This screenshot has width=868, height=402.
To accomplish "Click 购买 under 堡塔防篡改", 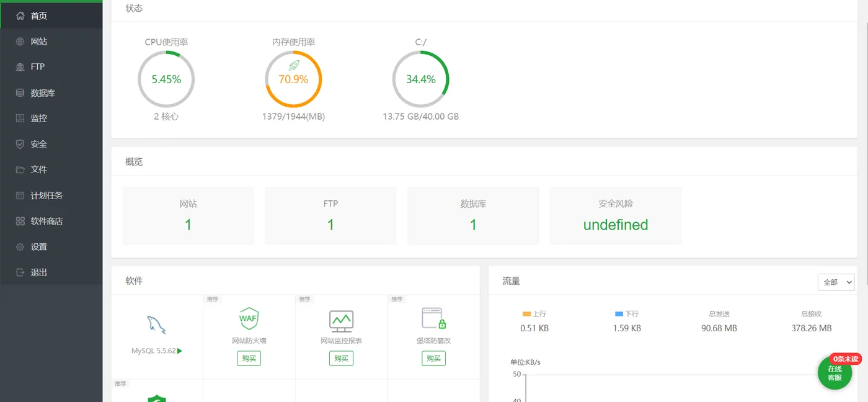I will (x=433, y=359).
